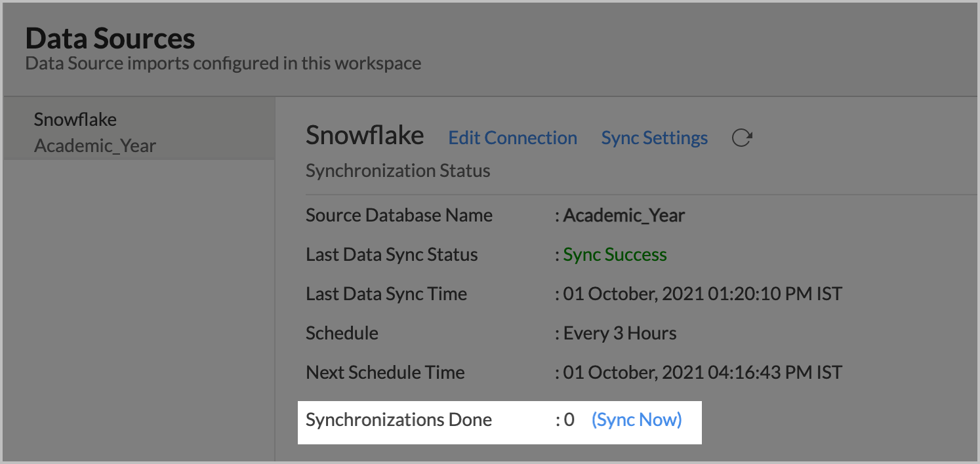Click the Last Data Sync Status label
This screenshot has height=464, width=980.
click(392, 254)
